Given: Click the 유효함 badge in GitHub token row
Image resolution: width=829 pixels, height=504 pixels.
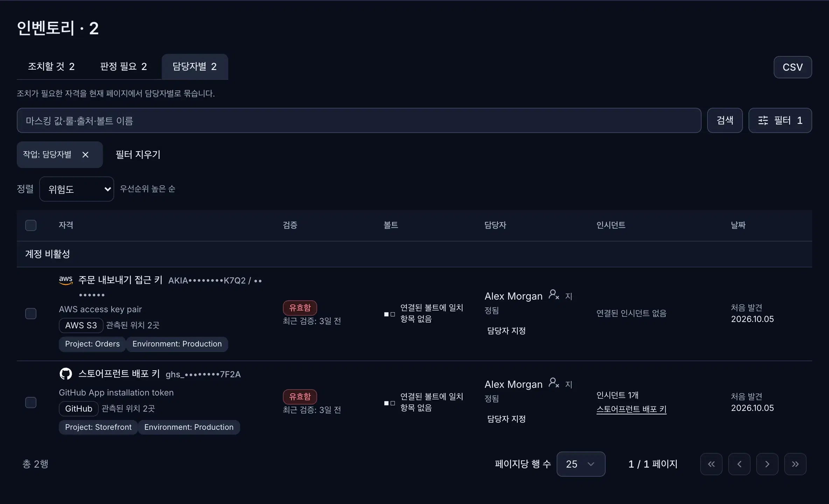Looking at the screenshot, I should (300, 397).
